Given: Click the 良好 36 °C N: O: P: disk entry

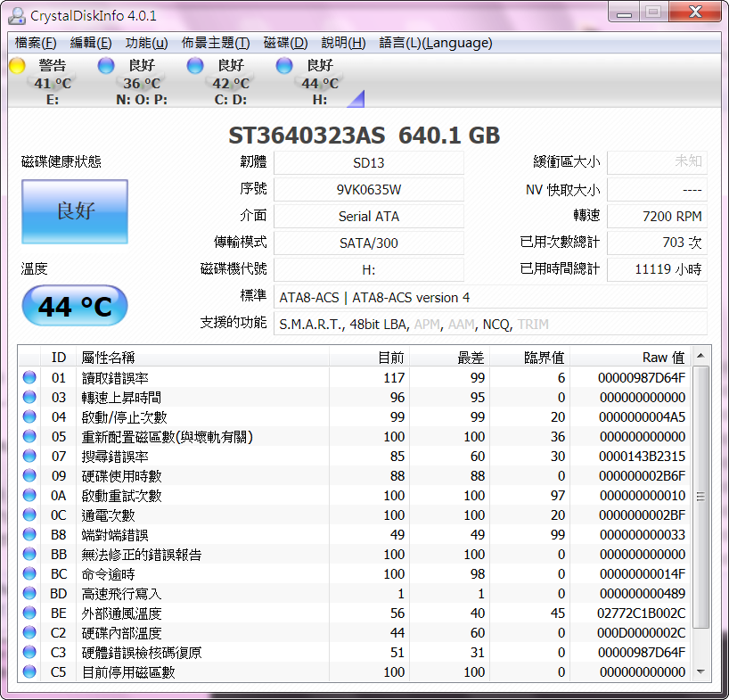Looking at the screenshot, I should [x=135, y=81].
